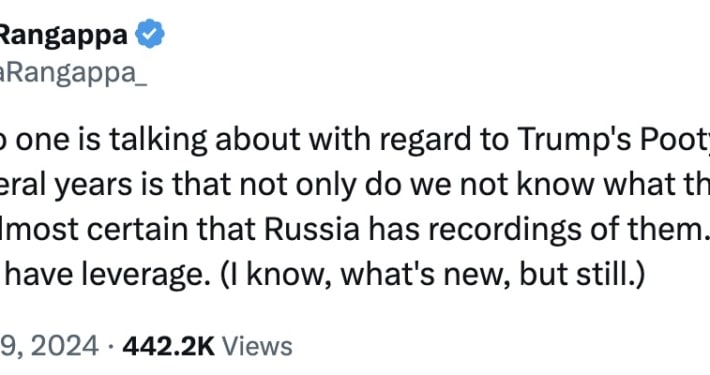The width and height of the screenshot is (710, 375).
Task: Open the 2024 date timestamp link
Action: click(x=49, y=346)
